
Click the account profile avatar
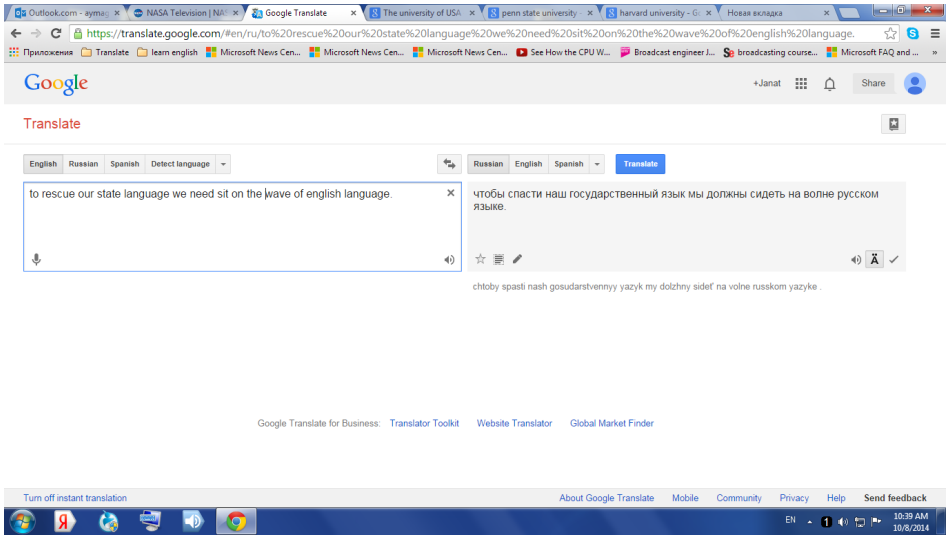point(914,83)
